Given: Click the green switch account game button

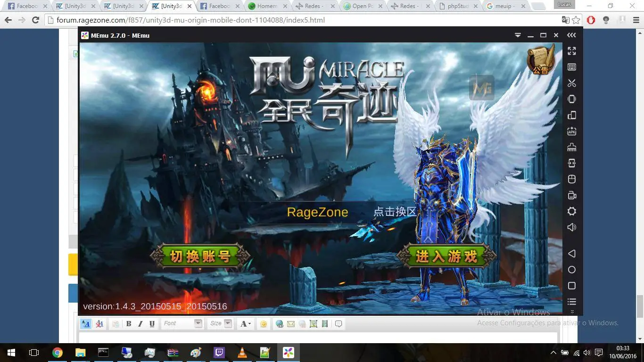Looking at the screenshot, I should (200, 256).
